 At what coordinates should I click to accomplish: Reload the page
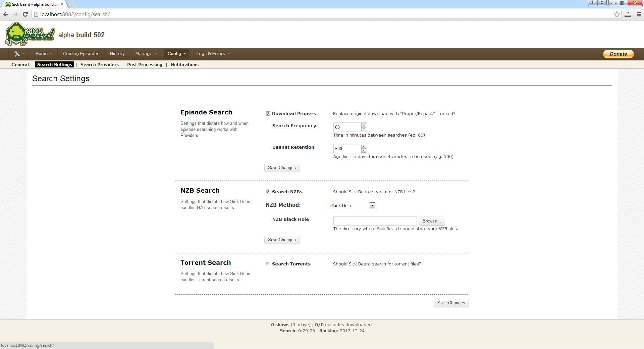click(x=25, y=14)
